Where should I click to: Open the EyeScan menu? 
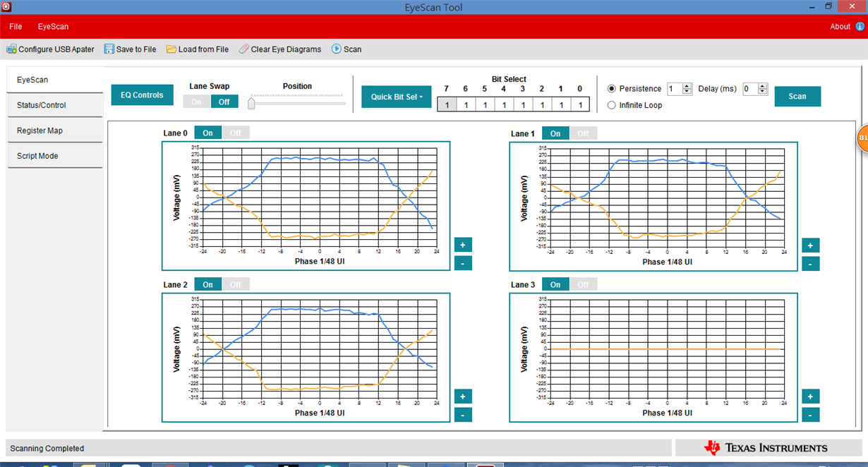coord(54,27)
